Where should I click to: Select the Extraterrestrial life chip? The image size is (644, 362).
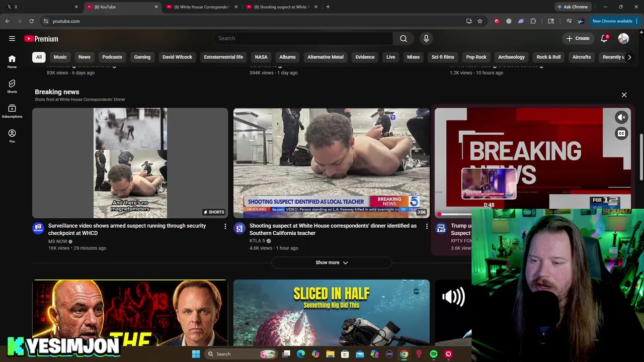[x=223, y=57]
